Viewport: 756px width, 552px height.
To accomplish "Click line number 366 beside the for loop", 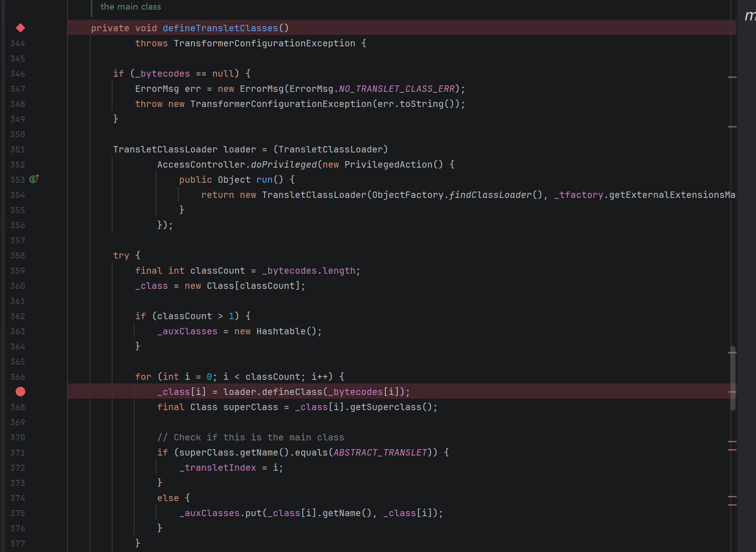I will (x=17, y=377).
